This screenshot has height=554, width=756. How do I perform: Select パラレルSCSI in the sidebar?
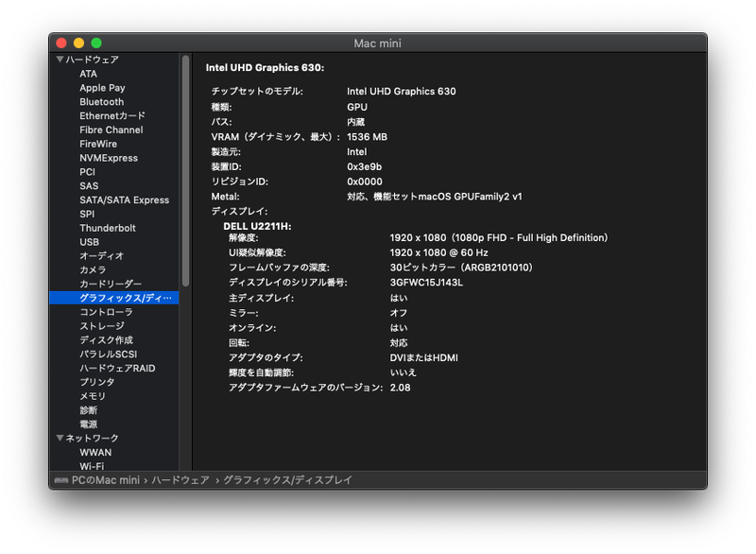(x=109, y=354)
